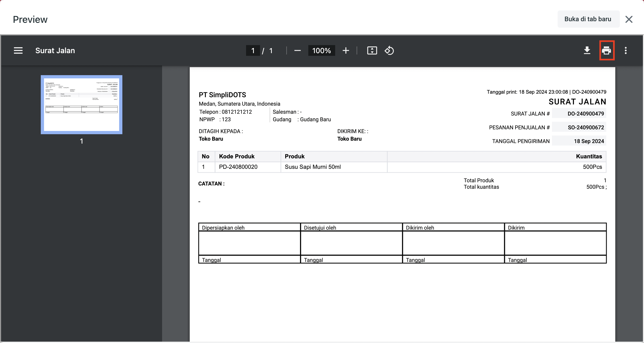Viewport: 644px width, 343px height.
Task: Click the Surat Jalan document title
Action: [x=55, y=50]
